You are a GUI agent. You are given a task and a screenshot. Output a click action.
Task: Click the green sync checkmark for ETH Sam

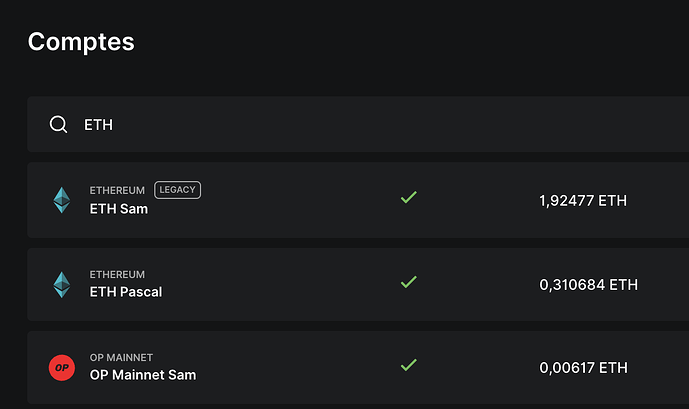(409, 197)
